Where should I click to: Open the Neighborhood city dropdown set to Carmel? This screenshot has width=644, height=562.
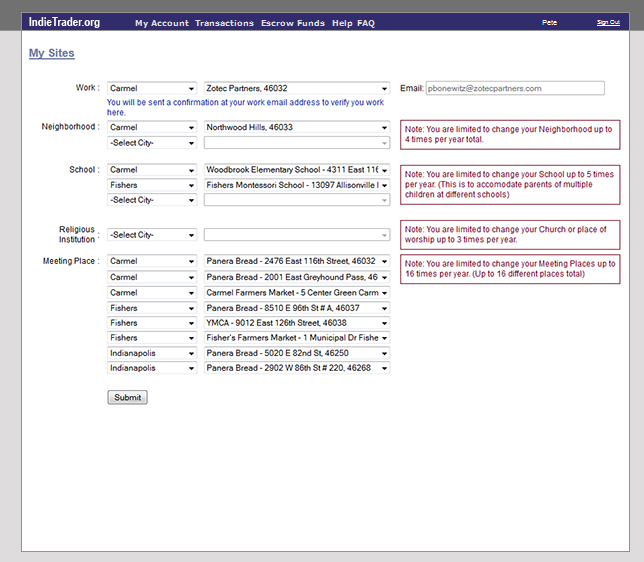pos(152,127)
